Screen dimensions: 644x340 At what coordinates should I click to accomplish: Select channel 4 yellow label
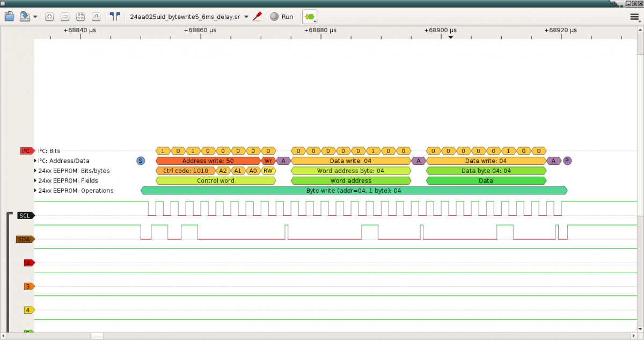(x=29, y=310)
